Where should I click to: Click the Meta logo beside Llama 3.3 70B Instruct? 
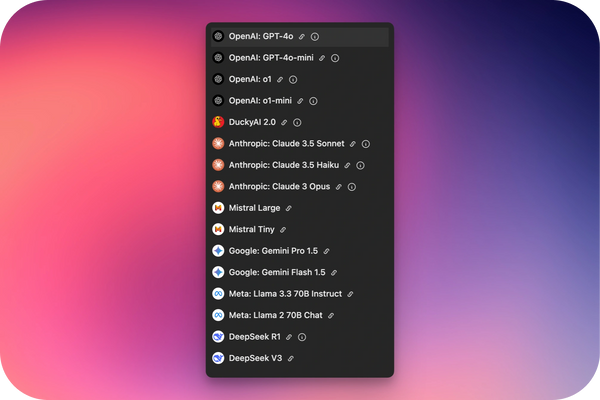(x=218, y=294)
